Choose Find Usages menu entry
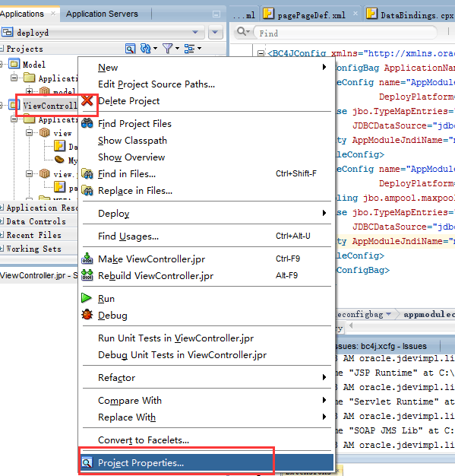The width and height of the screenshot is (455, 476). [x=207, y=236]
